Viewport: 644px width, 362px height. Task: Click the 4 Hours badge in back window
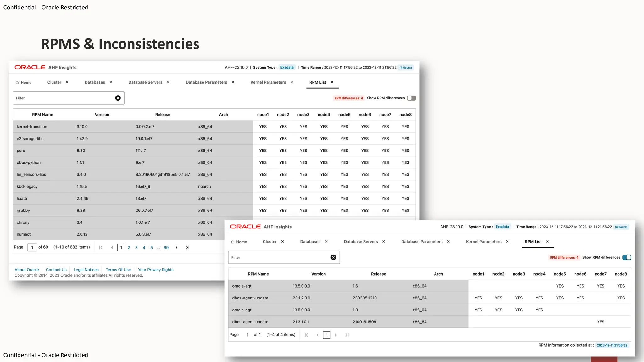tap(406, 68)
